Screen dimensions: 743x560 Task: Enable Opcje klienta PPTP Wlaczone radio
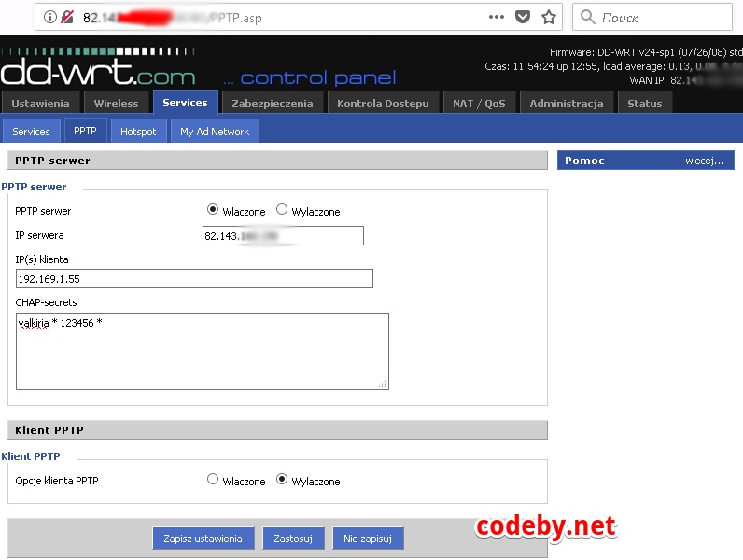(213, 480)
